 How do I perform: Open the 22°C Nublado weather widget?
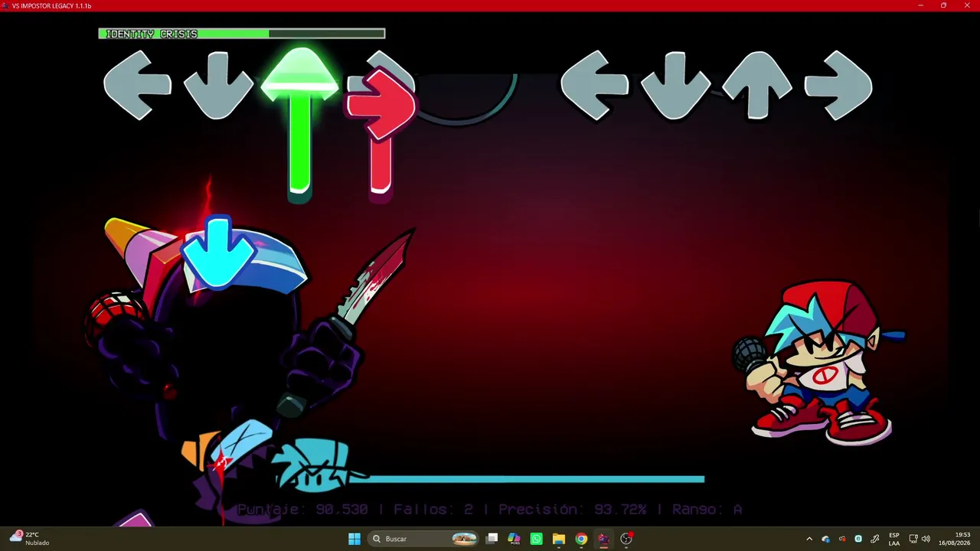click(31, 539)
